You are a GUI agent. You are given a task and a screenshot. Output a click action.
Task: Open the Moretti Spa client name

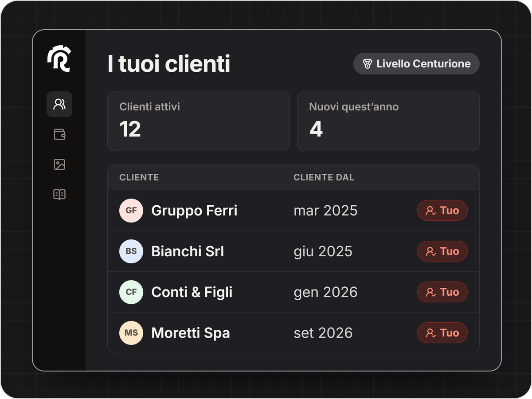point(191,333)
